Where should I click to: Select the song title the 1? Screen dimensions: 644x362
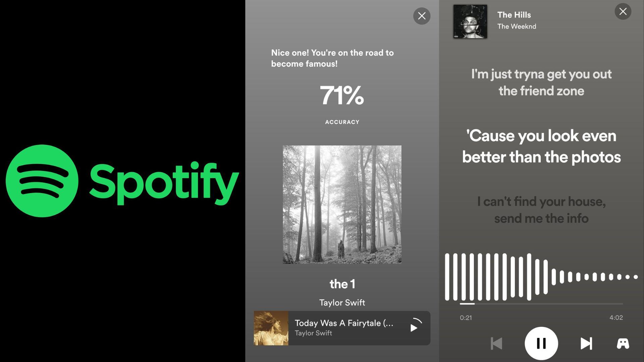click(342, 284)
